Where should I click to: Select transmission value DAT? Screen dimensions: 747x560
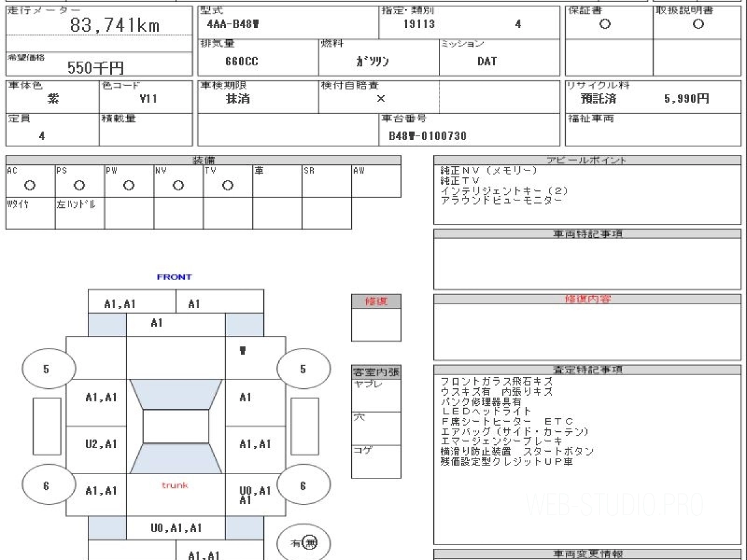tap(487, 62)
